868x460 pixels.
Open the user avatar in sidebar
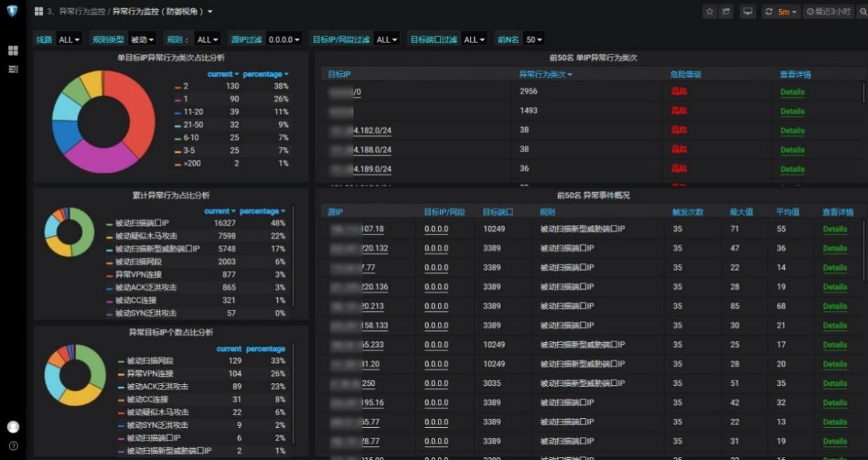(13, 427)
